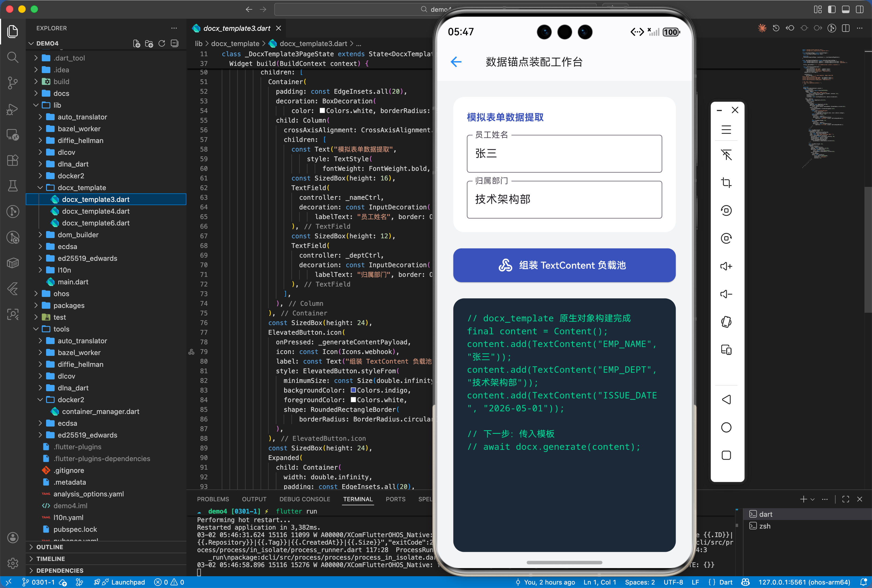Open the Explorer view in activity bar
This screenshot has width=872, height=588.
[13, 31]
